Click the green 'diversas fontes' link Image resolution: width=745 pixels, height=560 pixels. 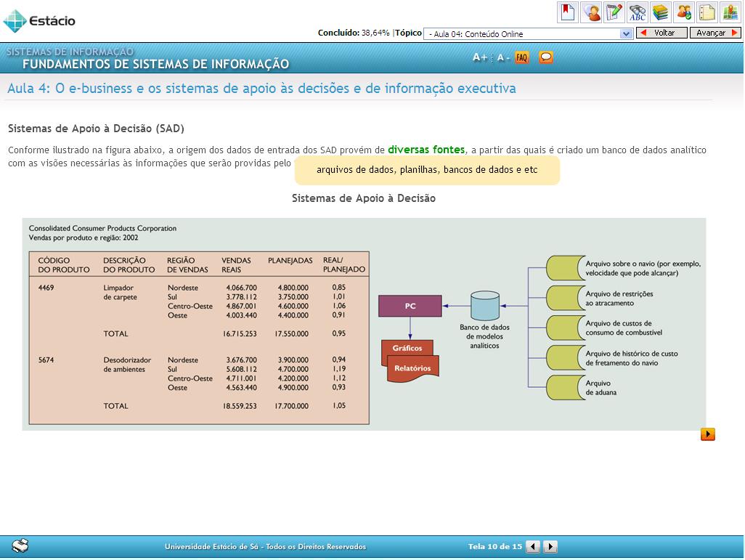[426, 150]
